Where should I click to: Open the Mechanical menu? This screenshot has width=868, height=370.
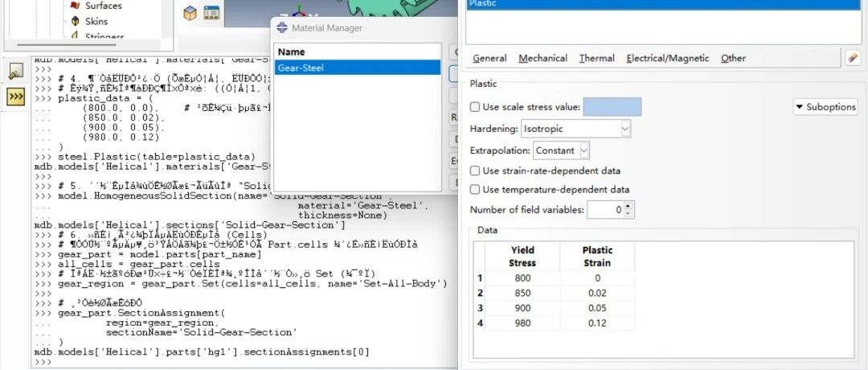click(x=542, y=58)
